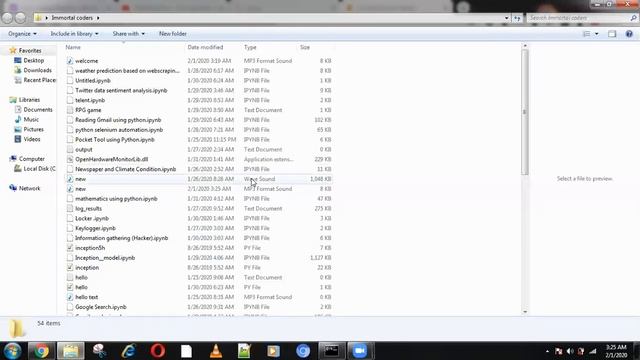Screen dimensions: 640x360
Task: Open Pictures library
Action: coord(33,129)
